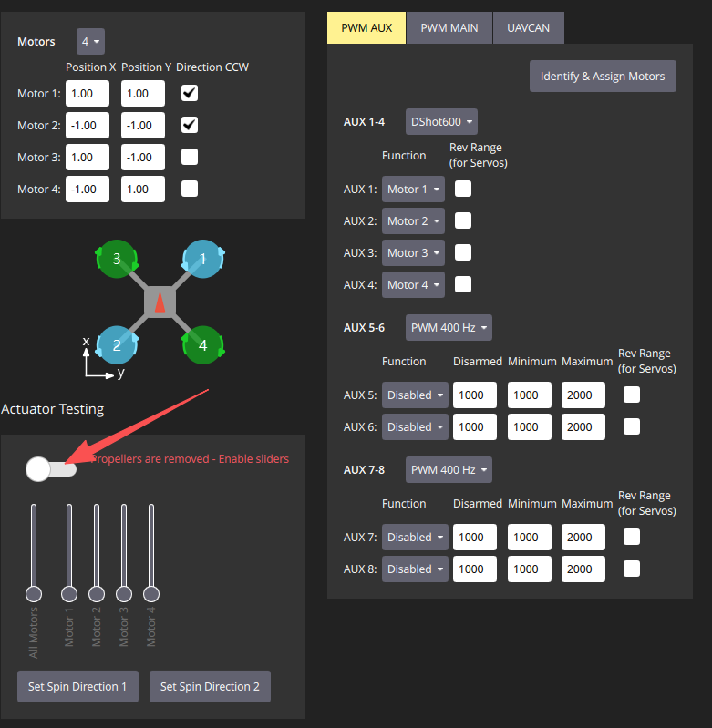Edit Motor 2 Position Y field
This screenshot has width=712, height=728.
pyautogui.click(x=143, y=126)
